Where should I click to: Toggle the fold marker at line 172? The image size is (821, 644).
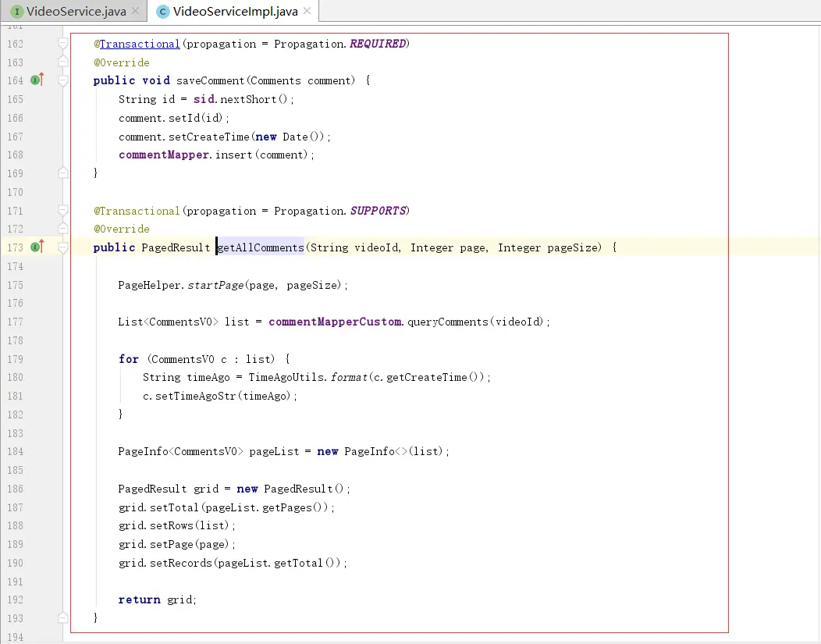pyautogui.click(x=63, y=229)
